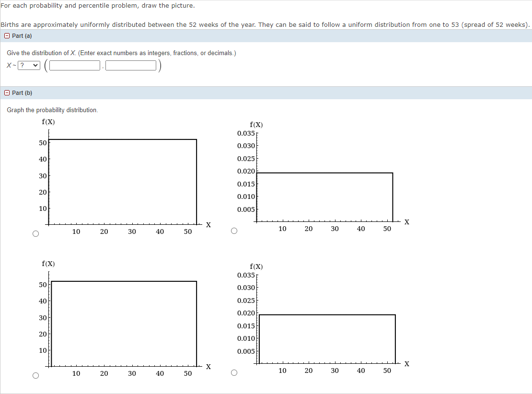532x394 pixels.
Task: Click the X axis label of top-right graph
Action: (406, 221)
